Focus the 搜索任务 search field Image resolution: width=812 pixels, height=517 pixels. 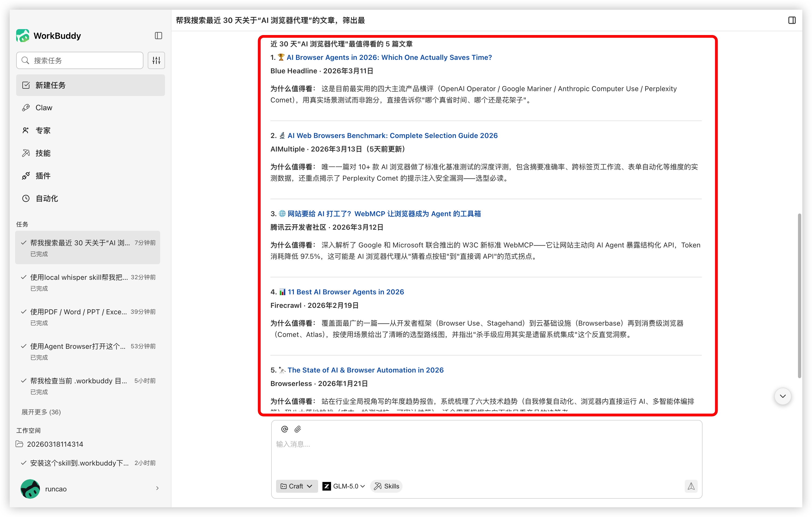point(80,60)
